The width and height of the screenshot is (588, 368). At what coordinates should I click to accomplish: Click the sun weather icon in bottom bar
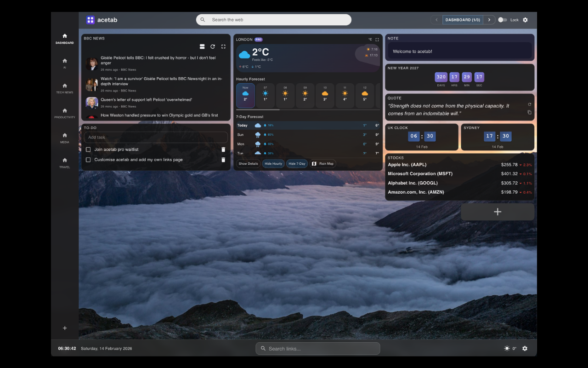pos(507,348)
